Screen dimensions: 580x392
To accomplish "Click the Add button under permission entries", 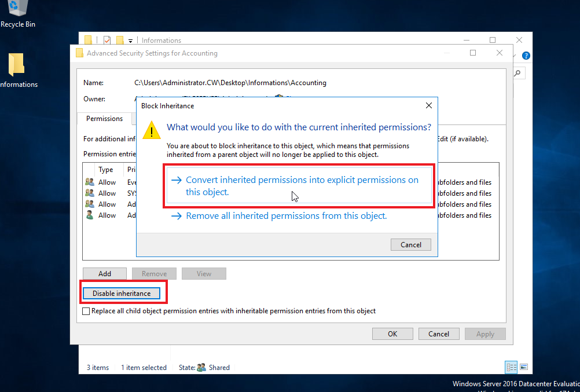I will click(x=105, y=273).
